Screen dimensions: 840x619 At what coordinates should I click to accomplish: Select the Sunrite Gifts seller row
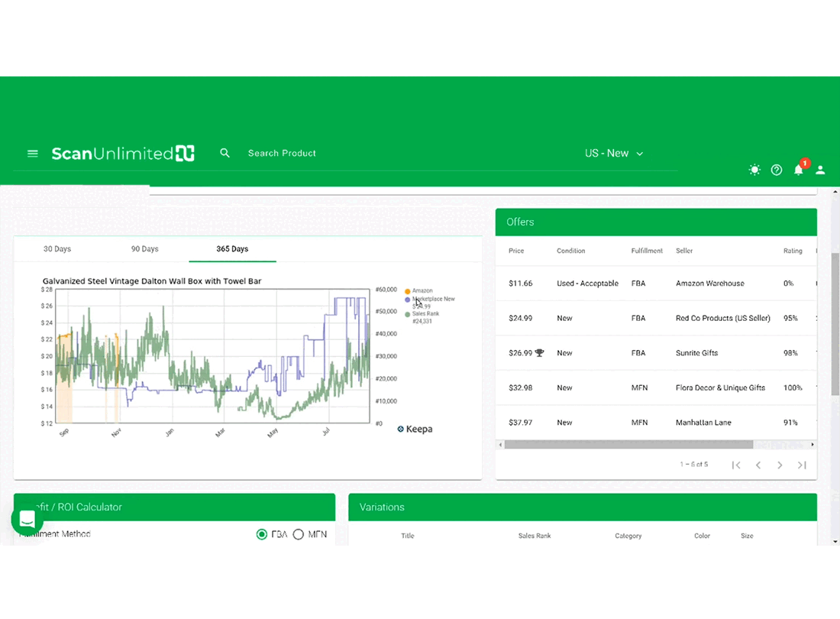tap(656, 353)
